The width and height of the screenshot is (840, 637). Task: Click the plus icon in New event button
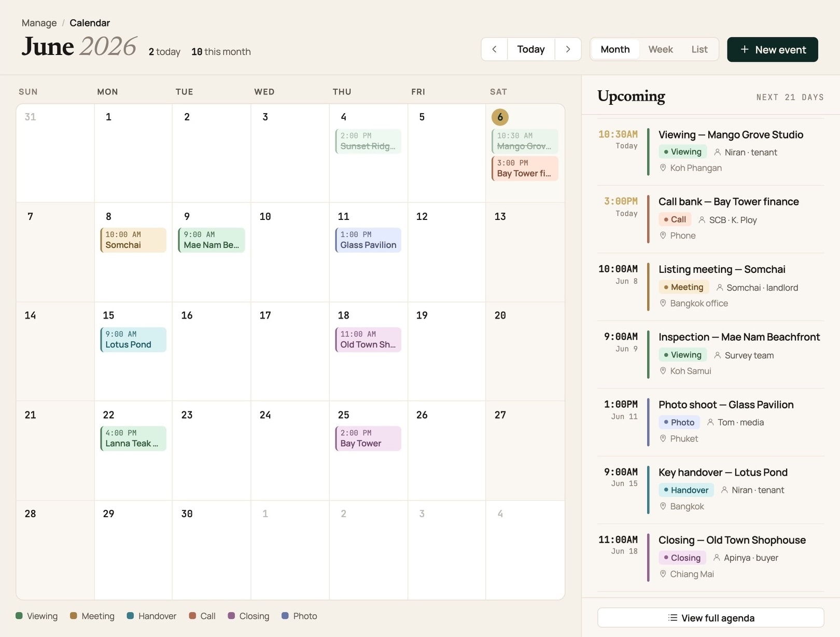(745, 49)
